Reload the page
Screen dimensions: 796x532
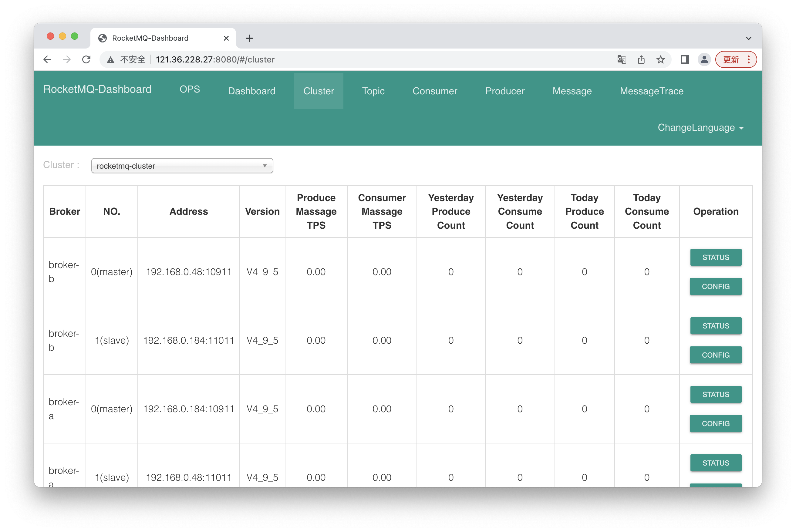(86, 59)
